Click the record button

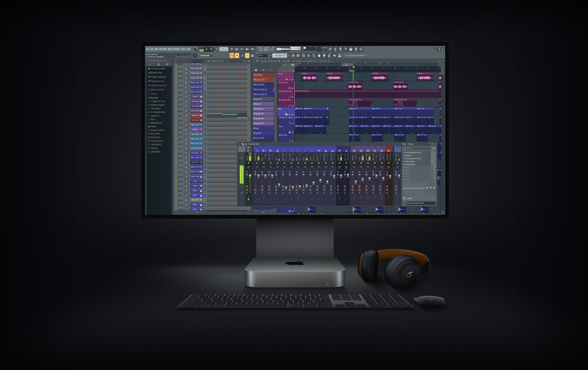tap(217, 49)
